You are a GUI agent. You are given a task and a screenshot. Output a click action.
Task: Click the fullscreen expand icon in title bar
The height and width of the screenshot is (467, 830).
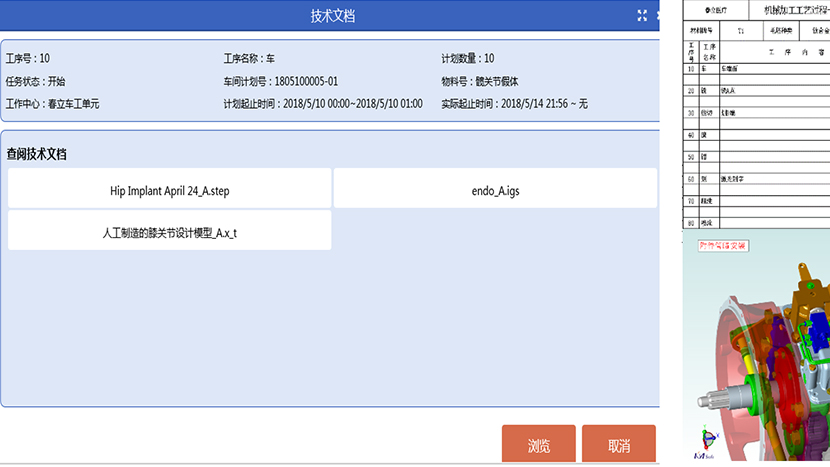(x=643, y=15)
